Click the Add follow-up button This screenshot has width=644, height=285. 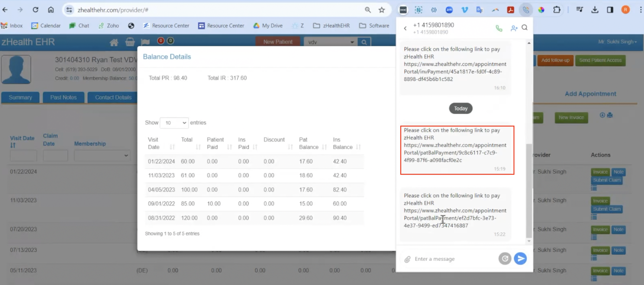[555, 61]
